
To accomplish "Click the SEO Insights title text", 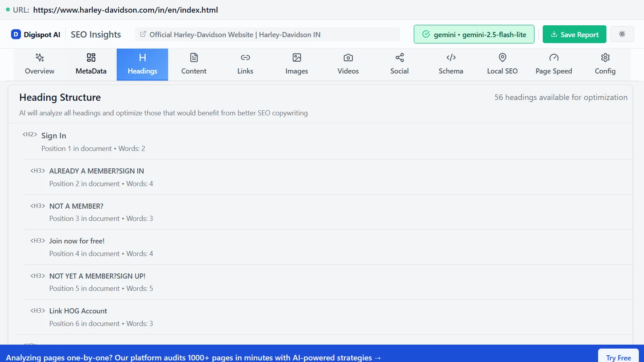I will (96, 35).
